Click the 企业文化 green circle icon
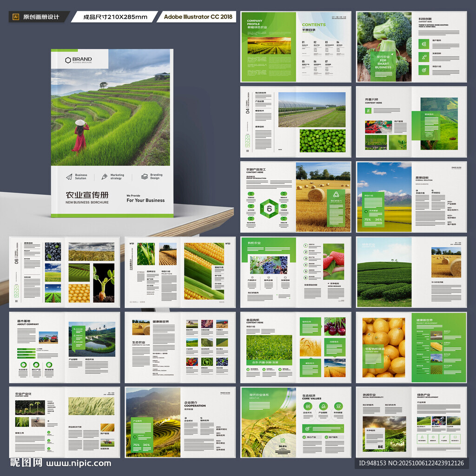The width and height of the screenshot is (476, 476). 308,406
